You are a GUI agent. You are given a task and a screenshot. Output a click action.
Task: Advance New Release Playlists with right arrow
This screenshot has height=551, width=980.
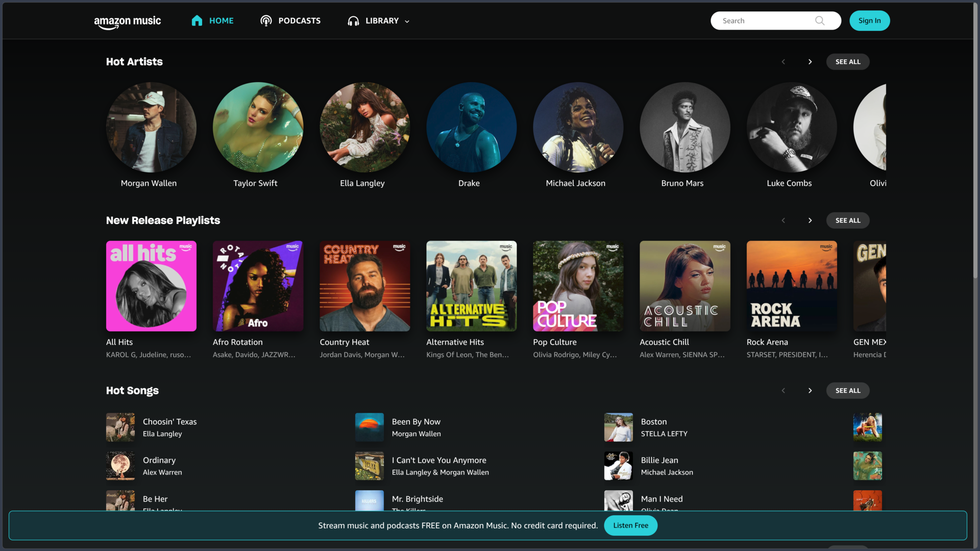click(x=810, y=220)
